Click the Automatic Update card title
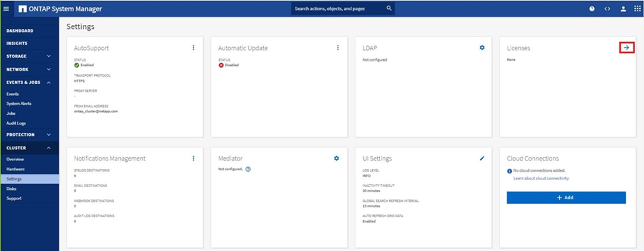The width and height of the screenshot is (644, 251). 243,48
